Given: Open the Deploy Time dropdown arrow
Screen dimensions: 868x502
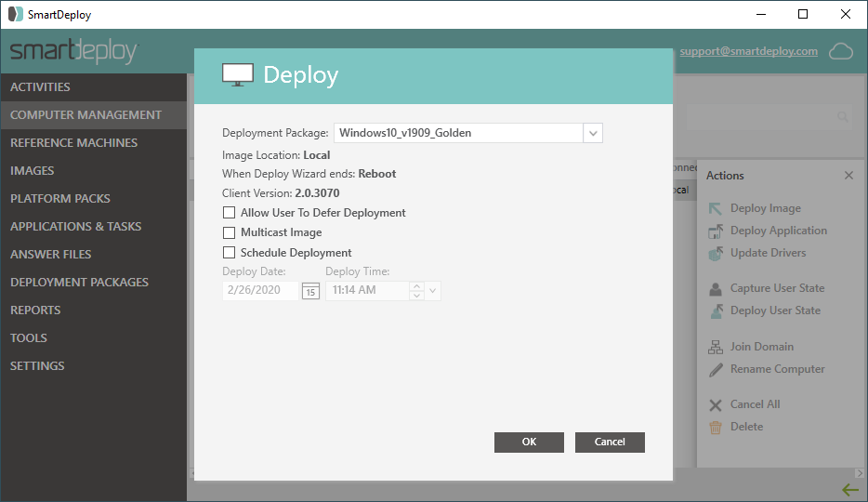Looking at the screenshot, I should [x=433, y=291].
